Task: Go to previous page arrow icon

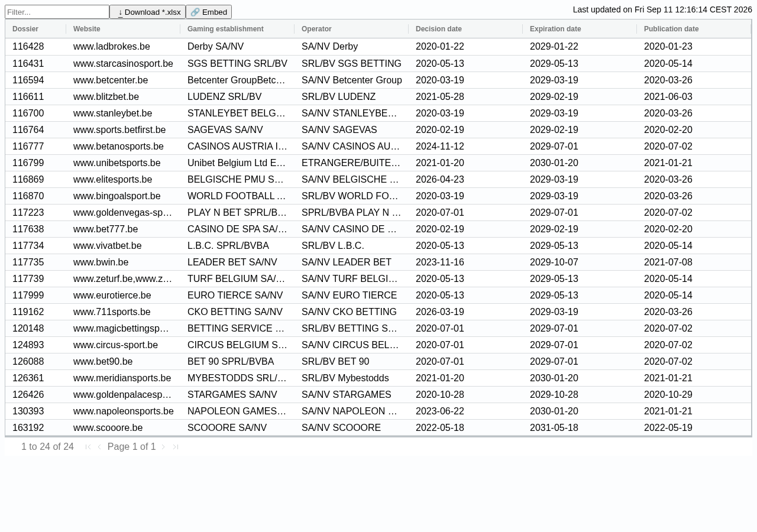Action: (x=99, y=447)
